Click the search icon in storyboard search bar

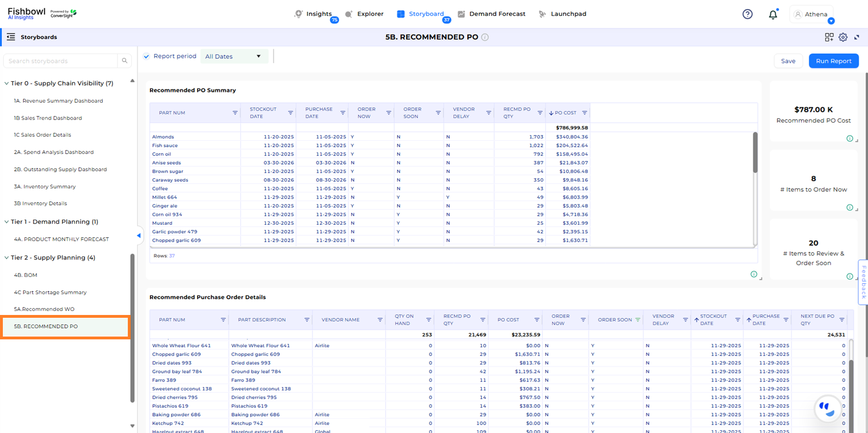coord(124,61)
